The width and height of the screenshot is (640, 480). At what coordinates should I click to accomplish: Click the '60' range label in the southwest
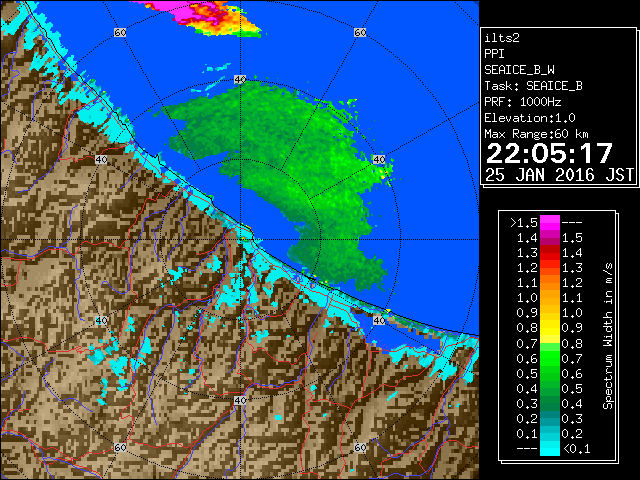(120, 447)
